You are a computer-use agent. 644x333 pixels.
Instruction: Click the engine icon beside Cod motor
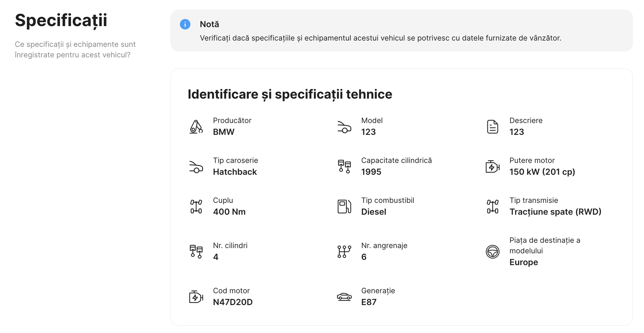click(x=196, y=297)
